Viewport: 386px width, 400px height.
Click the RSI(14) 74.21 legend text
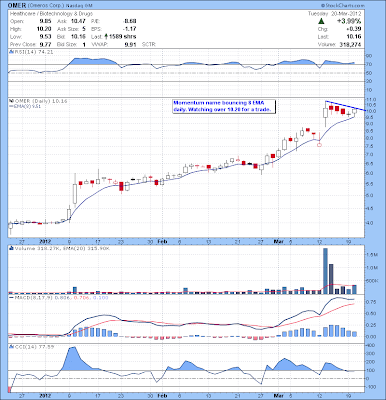pyautogui.click(x=33, y=52)
